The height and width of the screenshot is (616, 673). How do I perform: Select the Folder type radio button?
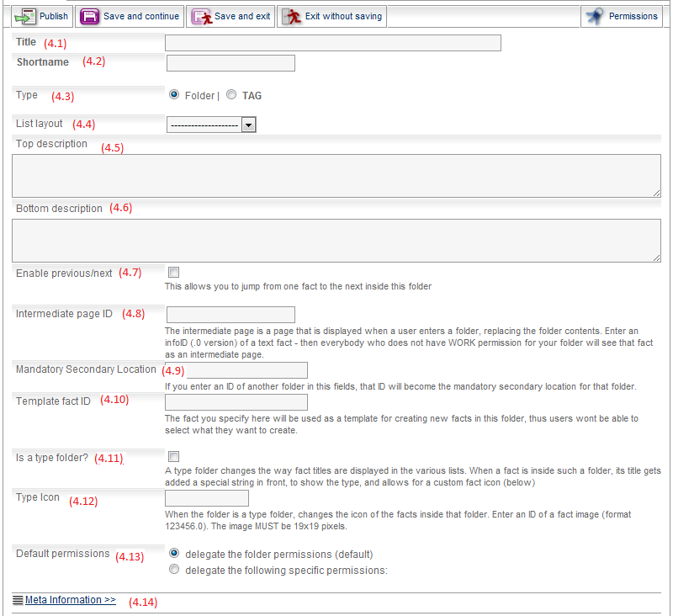pos(174,95)
